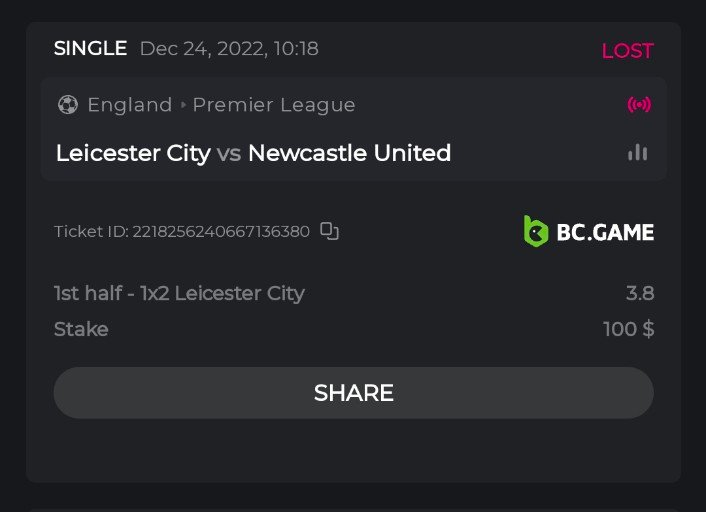Click the Stake label

point(81,329)
